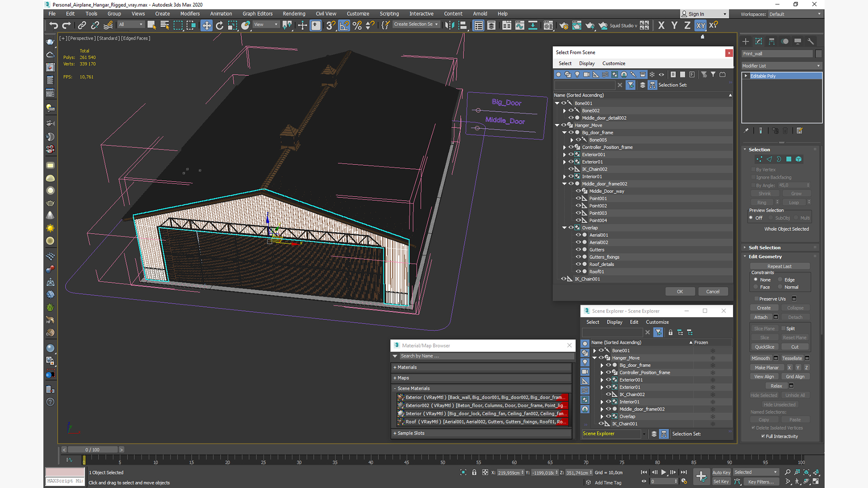Open the Create Selection Set dropdown
Screen dimensions: 868x488
(x=415, y=24)
